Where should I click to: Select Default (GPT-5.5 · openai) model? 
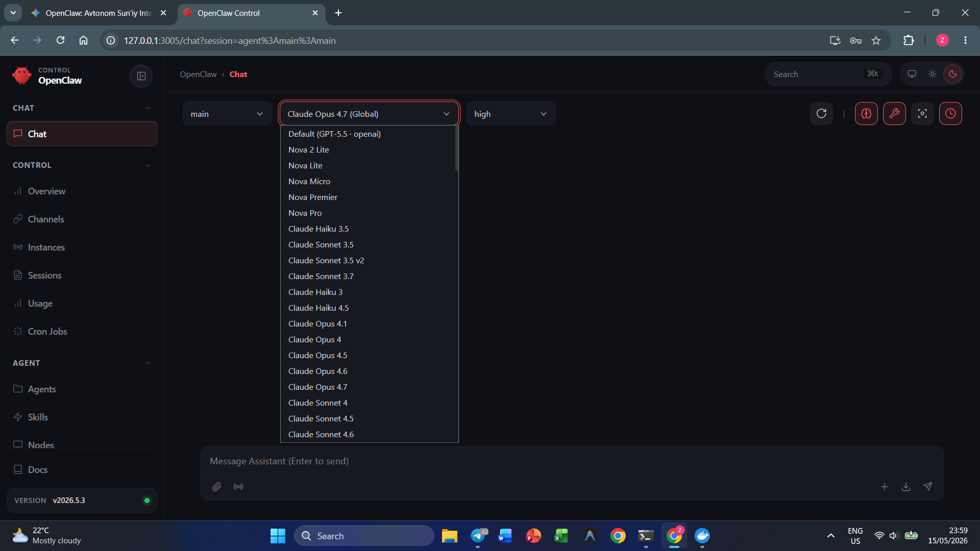(367, 134)
